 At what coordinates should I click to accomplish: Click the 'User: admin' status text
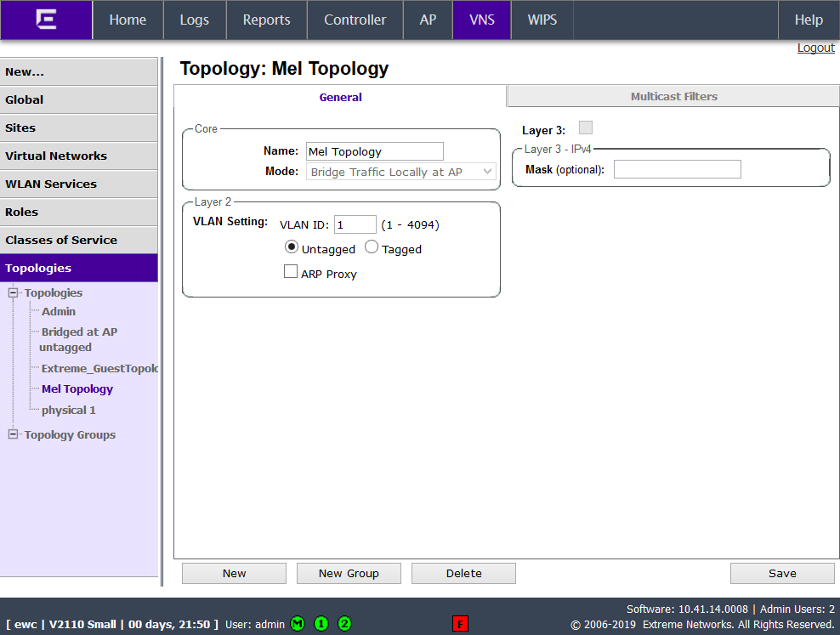click(255, 624)
